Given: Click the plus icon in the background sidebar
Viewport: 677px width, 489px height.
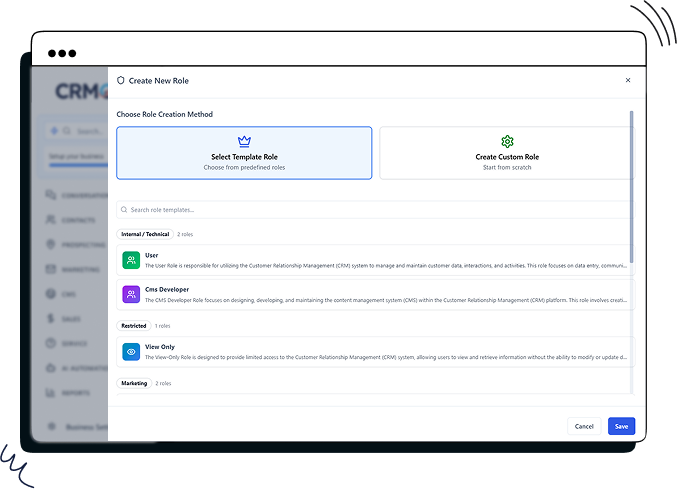Looking at the screenshot, I should 54,131.
